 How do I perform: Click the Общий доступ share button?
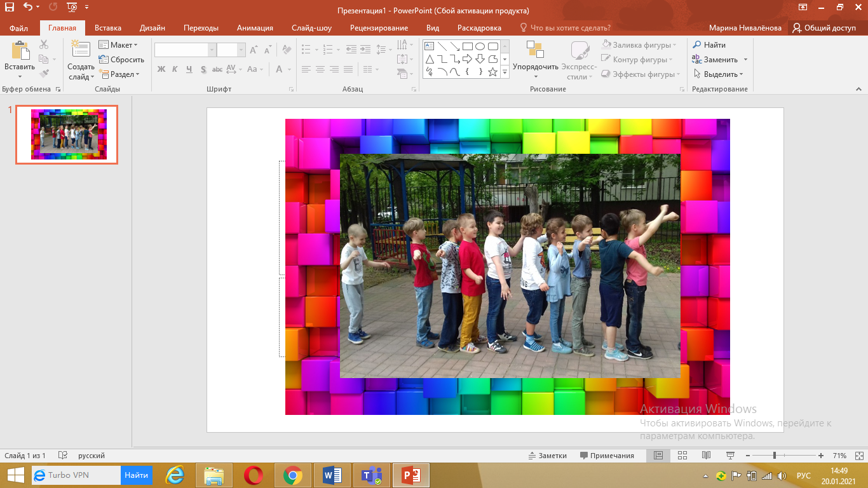[824, 28]
